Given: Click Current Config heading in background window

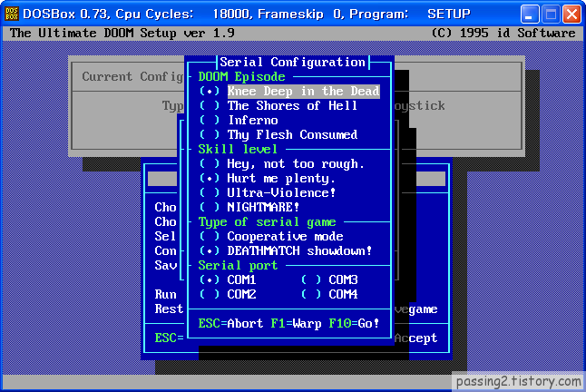Looking at the screenshot, I should click(x=132, y=76).
